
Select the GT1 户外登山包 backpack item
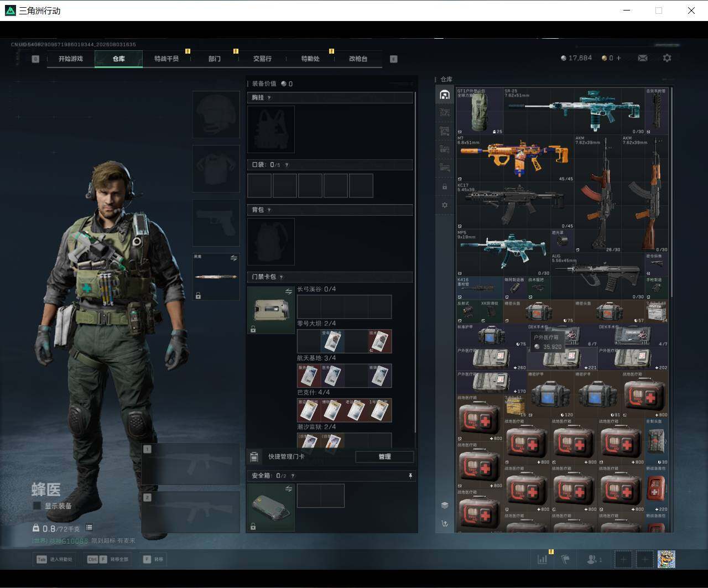(x=480, y=111)
